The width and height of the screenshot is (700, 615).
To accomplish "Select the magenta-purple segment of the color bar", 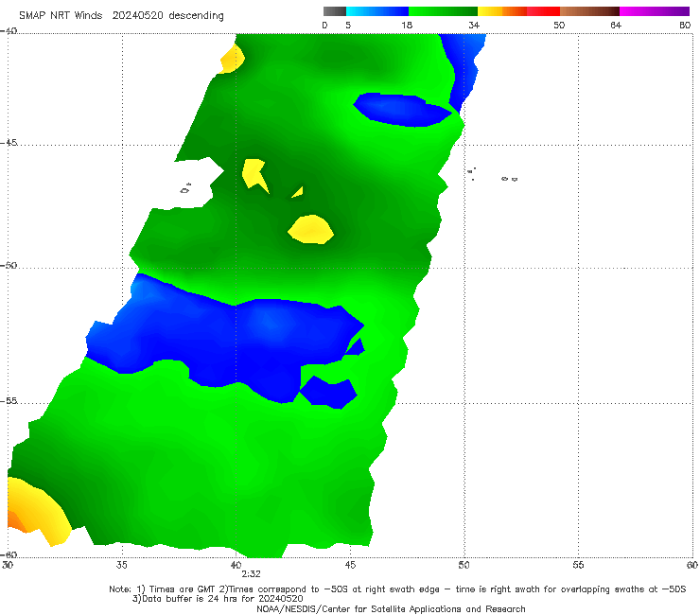I will pos(655,11).
